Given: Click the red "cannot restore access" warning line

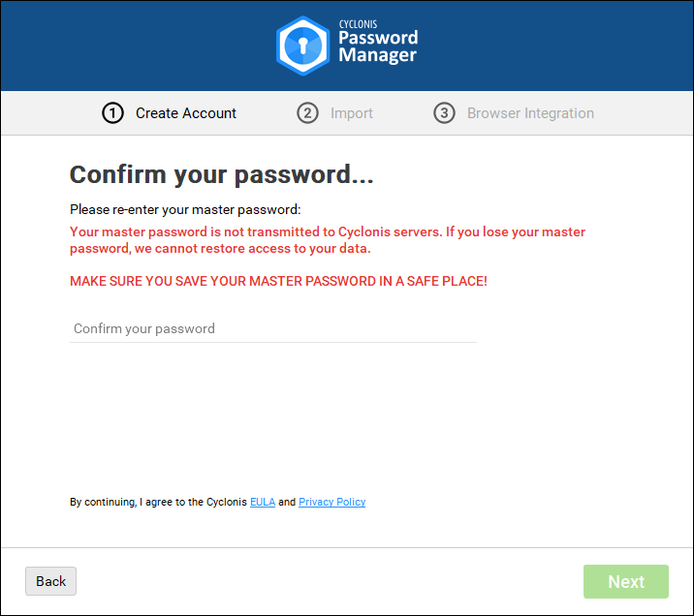Looking at the screenshot, I should pyautogui.click(x=220, y=249).
